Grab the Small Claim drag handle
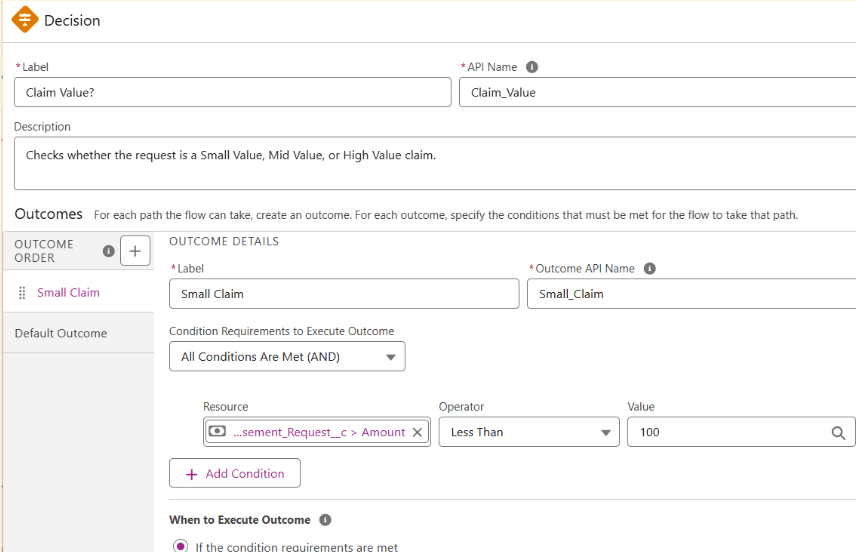The height and width of the screenshot is (552, 856). coord(23,293)
